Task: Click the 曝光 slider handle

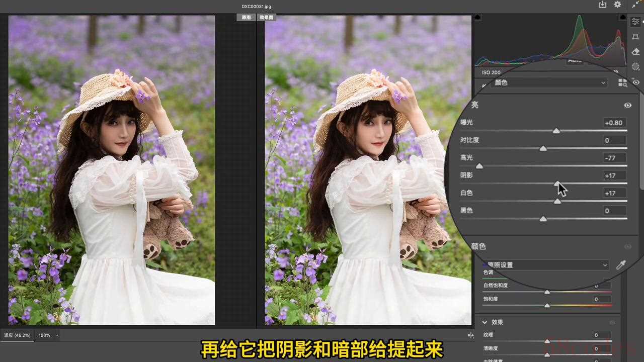Action: [x=556, y=131]
